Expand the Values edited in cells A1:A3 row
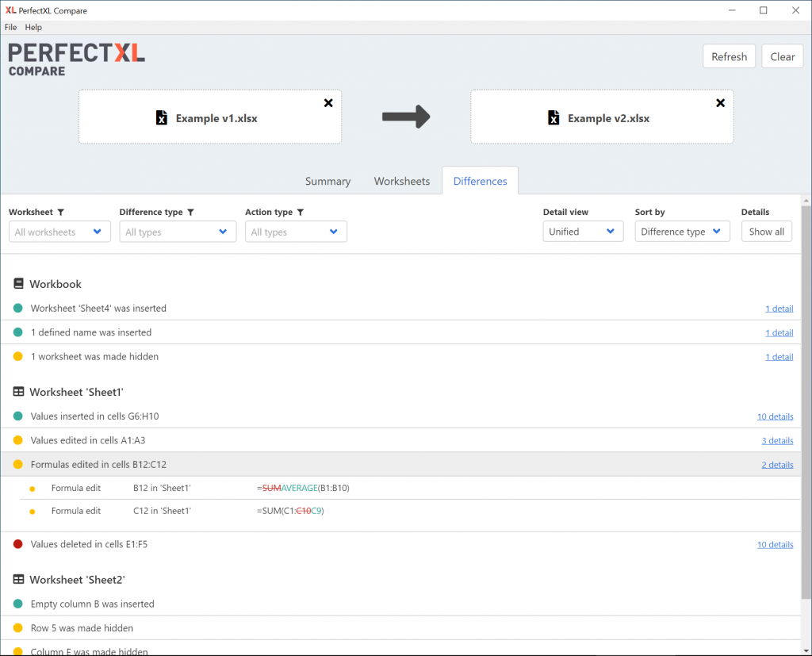The height and width of the screenshot is (656, 812). pos(400,440)
